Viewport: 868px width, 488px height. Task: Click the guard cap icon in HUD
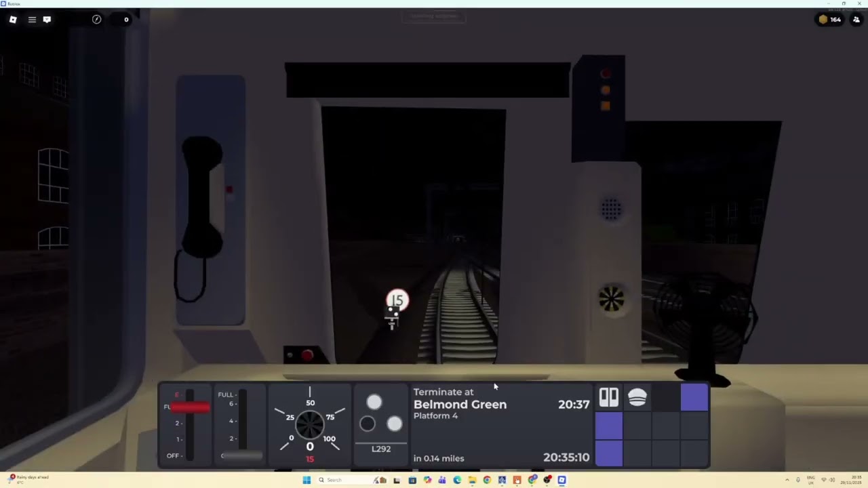click(x=637, y=398)
